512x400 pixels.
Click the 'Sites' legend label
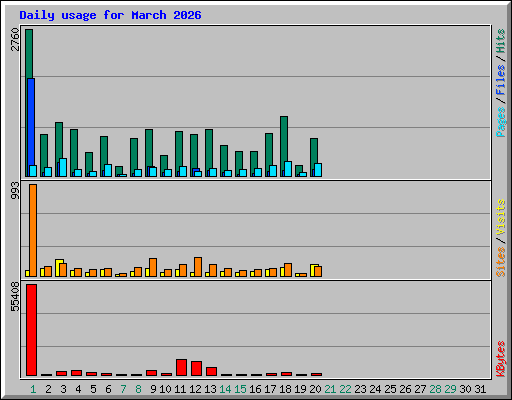pyautogui.click(x=501, y=262)
